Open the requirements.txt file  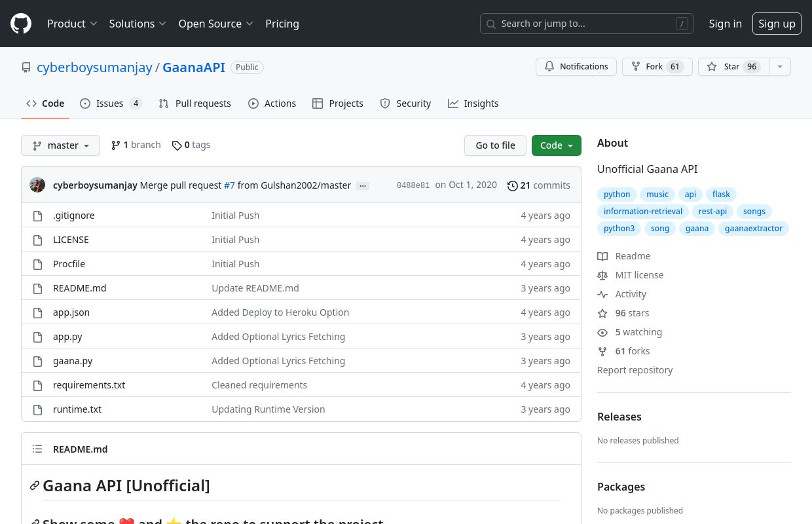coord(89,385)
